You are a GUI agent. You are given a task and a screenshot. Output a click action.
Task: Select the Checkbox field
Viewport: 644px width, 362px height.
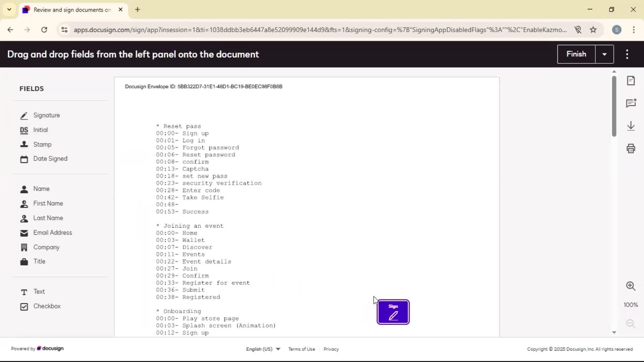[x=40, y=306]
